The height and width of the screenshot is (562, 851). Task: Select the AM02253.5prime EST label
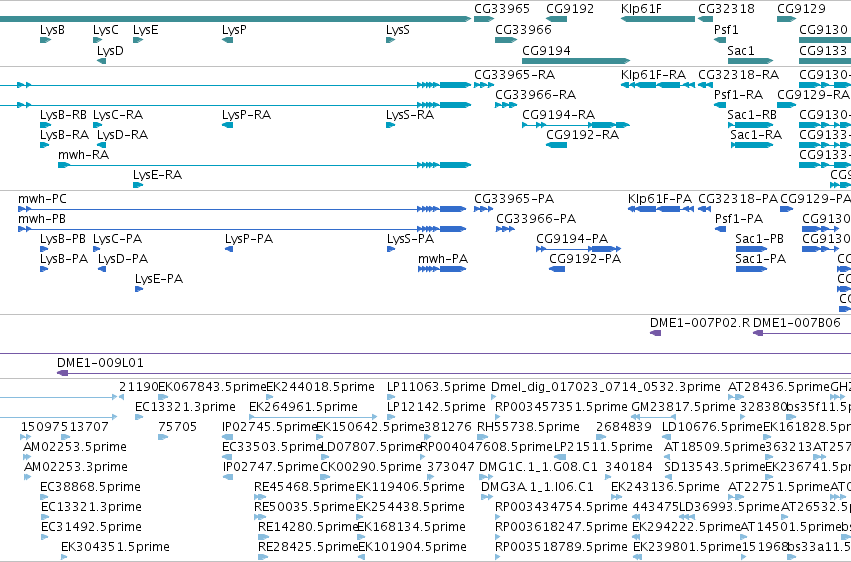pos(75,447)
